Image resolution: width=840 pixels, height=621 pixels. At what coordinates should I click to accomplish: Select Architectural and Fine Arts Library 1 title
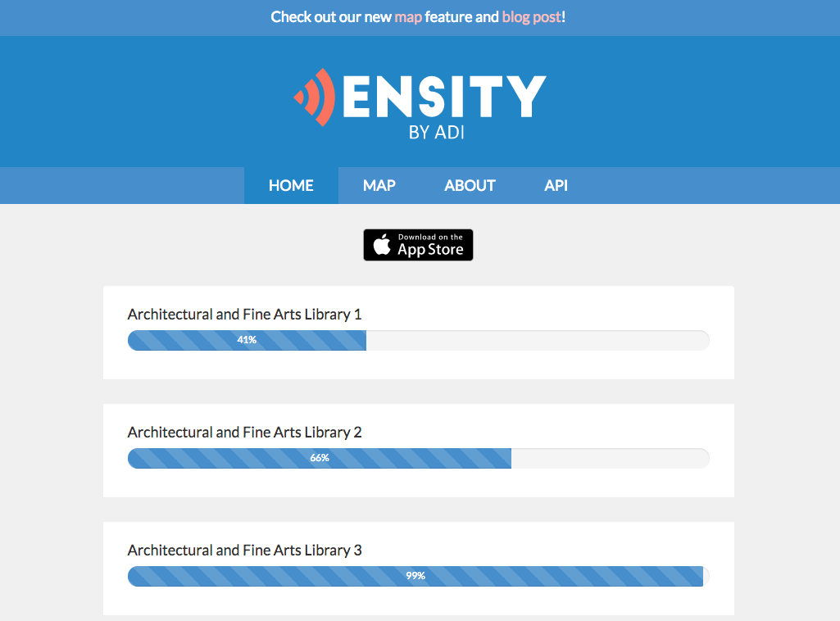[244, 315]
